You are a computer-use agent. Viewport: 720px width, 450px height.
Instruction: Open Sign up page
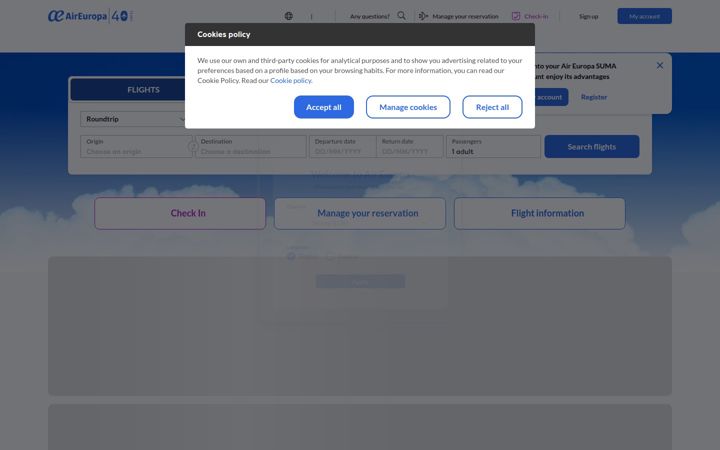tap(588, 17)
